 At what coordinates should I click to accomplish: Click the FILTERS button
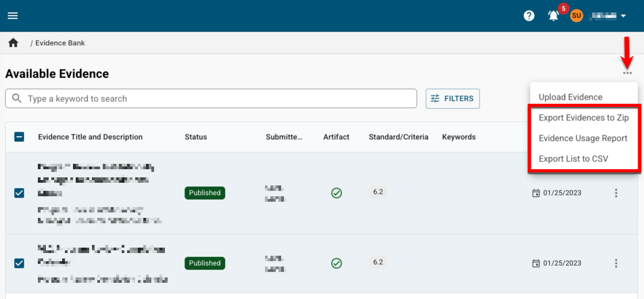453,99
